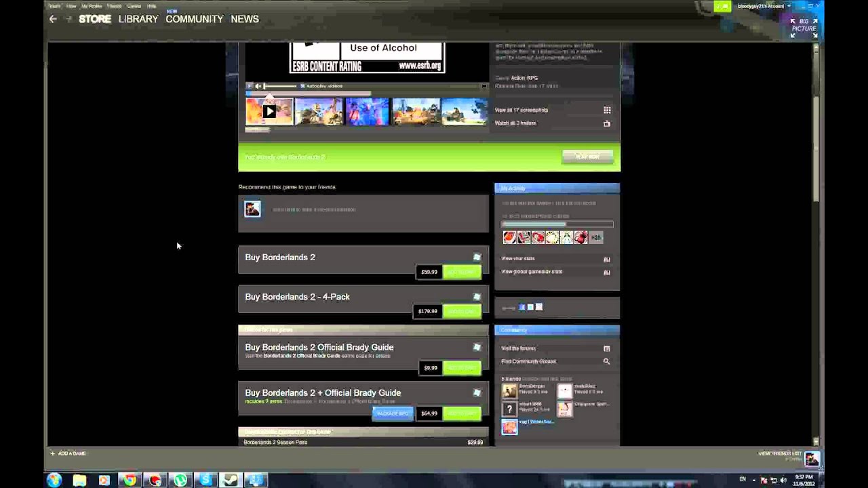Click Add a Game at bottom left
The height and width of the screenshot is (488, 868).
pos(68,453)
